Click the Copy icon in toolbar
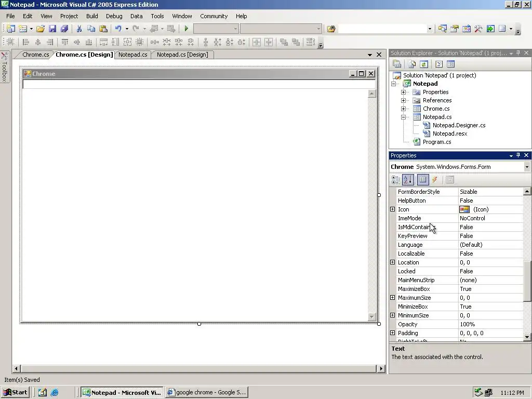The image size is (532, 399). tap(91, 29)
